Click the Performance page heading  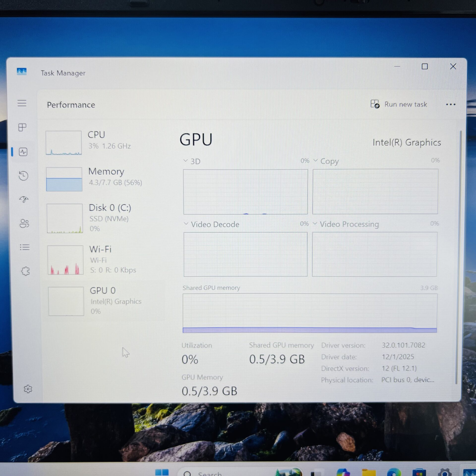(x=71, y=105)
